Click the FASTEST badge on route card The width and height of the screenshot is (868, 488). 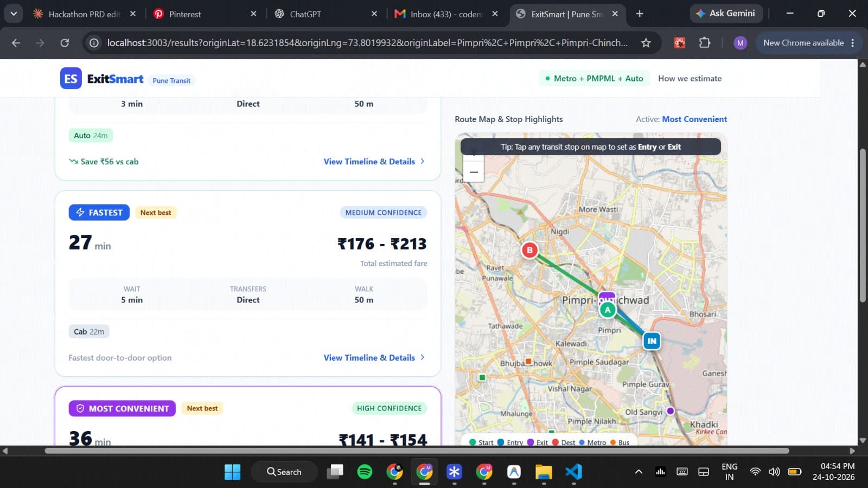(99, 213)
